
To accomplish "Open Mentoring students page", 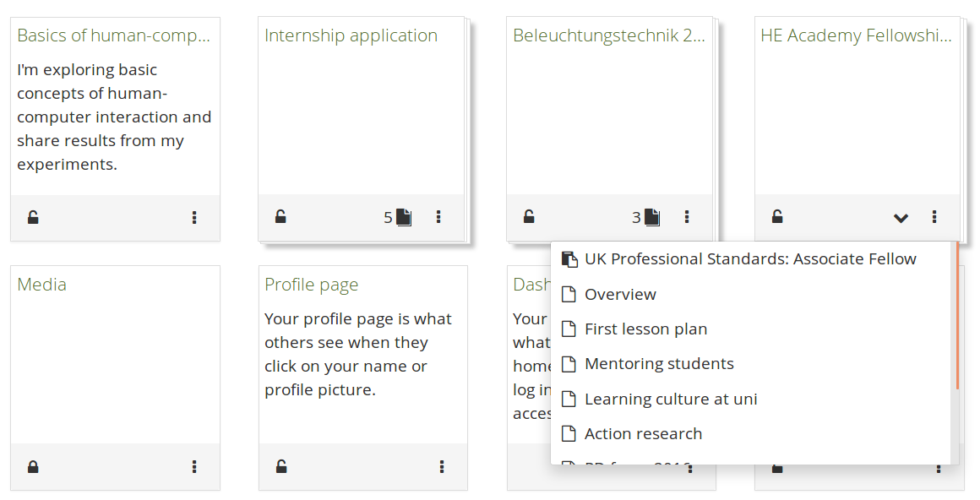I will coord(659,364).
